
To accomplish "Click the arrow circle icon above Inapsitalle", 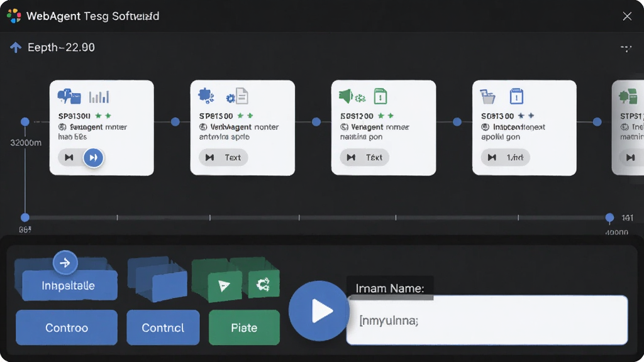I will coord(65,263).
